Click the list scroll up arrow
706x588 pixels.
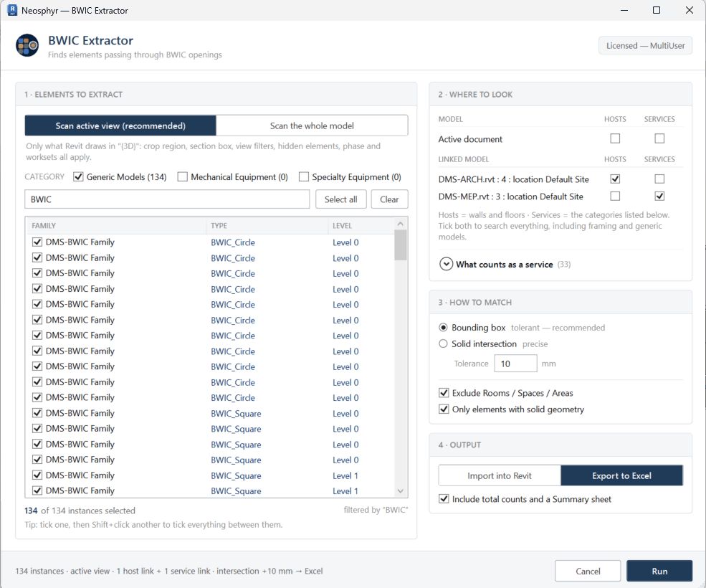tap(400, 224)
